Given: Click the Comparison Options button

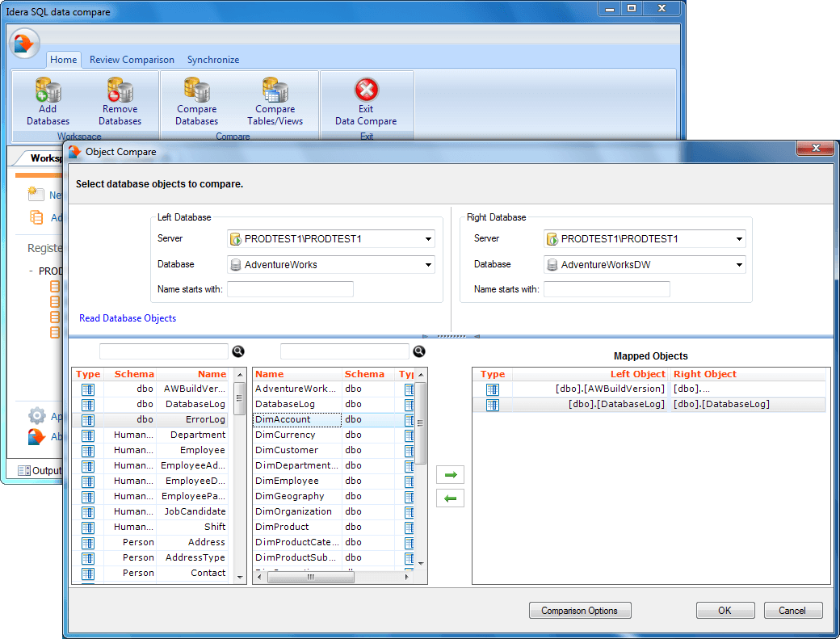Looking at the screenshot, I should click(x=580, y=611).
